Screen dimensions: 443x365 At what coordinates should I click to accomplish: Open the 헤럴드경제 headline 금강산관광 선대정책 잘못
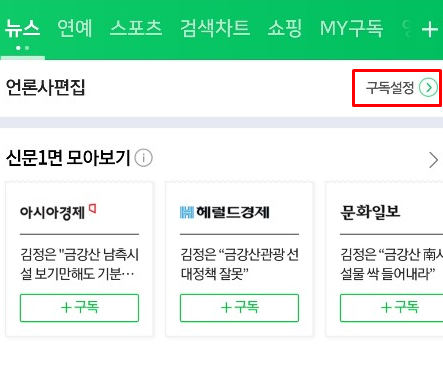point(239,264)
